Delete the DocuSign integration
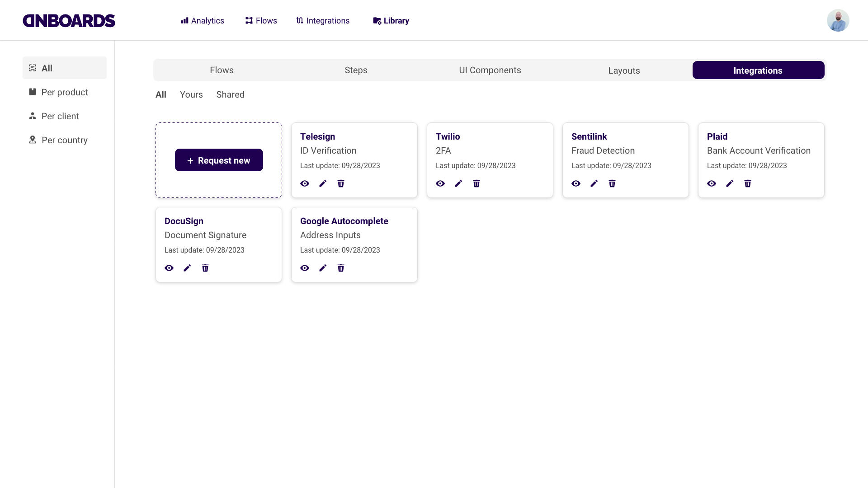 point(205,268)
